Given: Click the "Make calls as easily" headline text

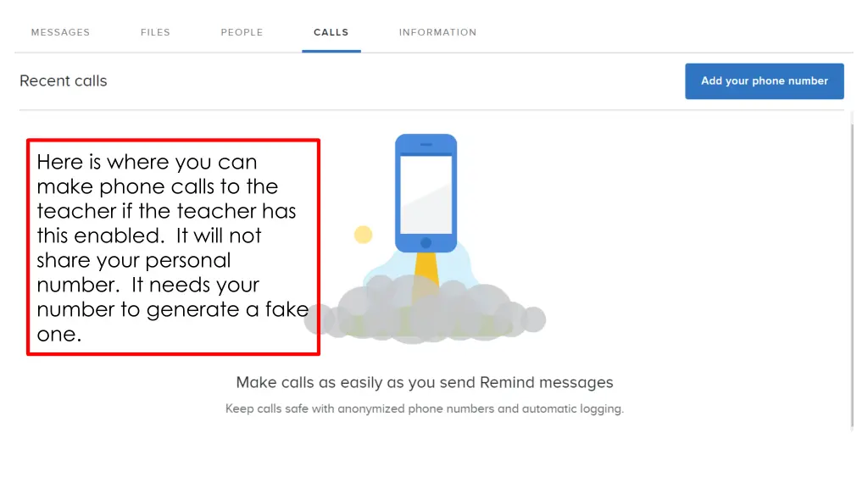Looking at the screenshot, I should 424,383.
